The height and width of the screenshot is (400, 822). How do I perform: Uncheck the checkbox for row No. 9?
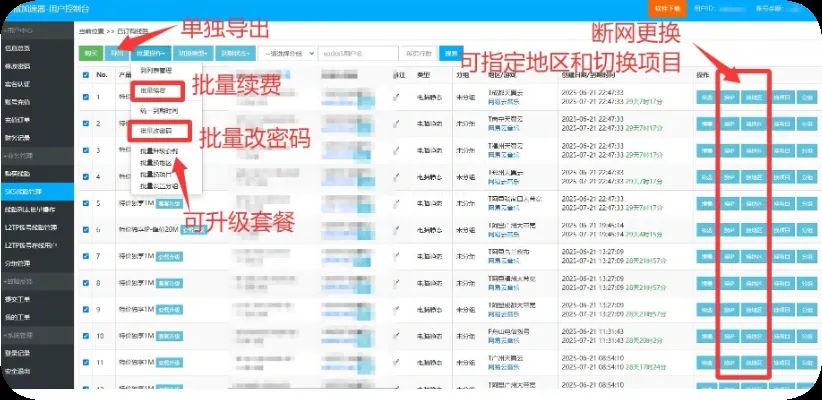pyautogui.click(x=86, y=309)
